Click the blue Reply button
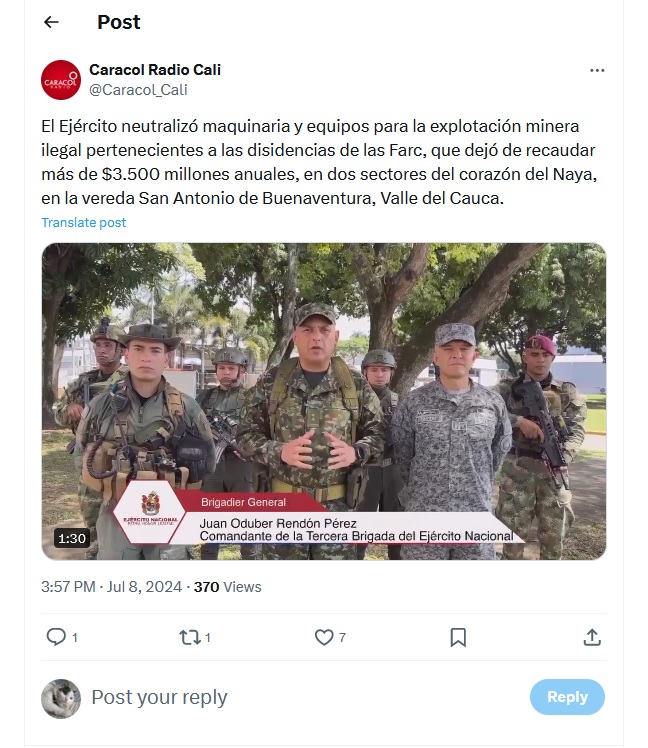 567,697
